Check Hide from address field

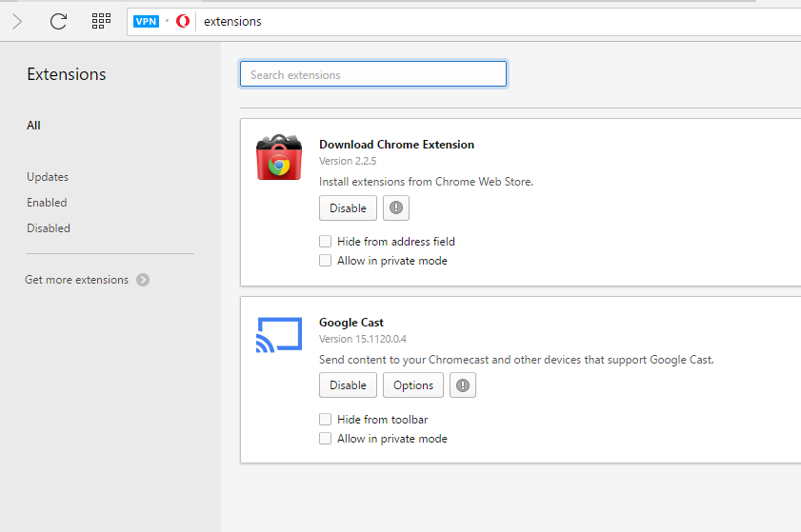pos(325,241)
